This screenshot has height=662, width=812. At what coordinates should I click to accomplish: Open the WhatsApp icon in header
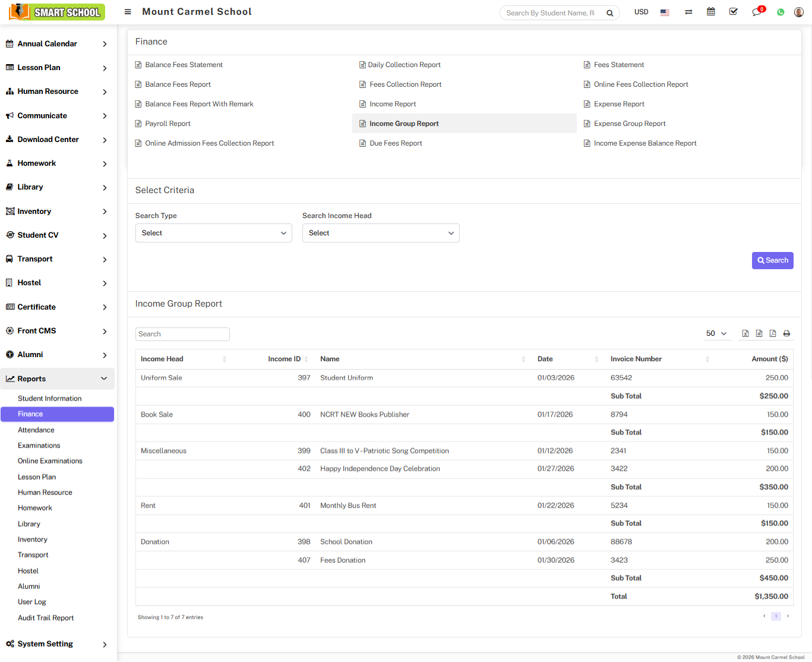(x=781, y=12)
